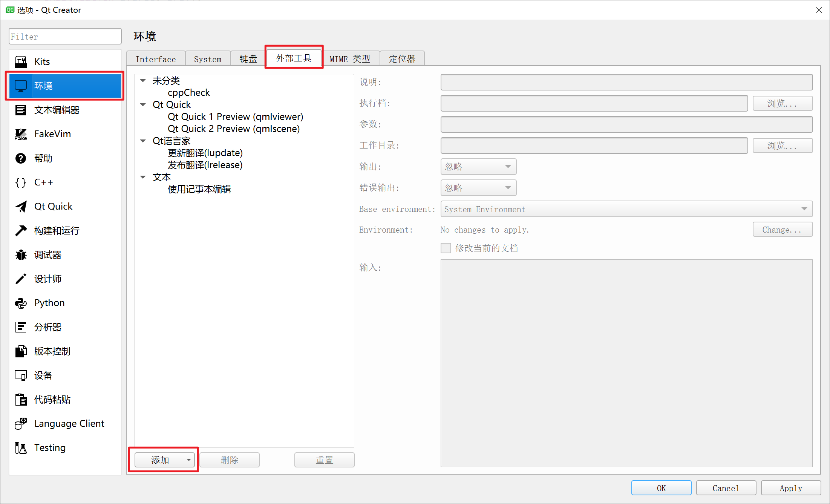This screenshot has width=830, height=504.
Task: Open the FakeVim category icon
Action: pos(21,134)
